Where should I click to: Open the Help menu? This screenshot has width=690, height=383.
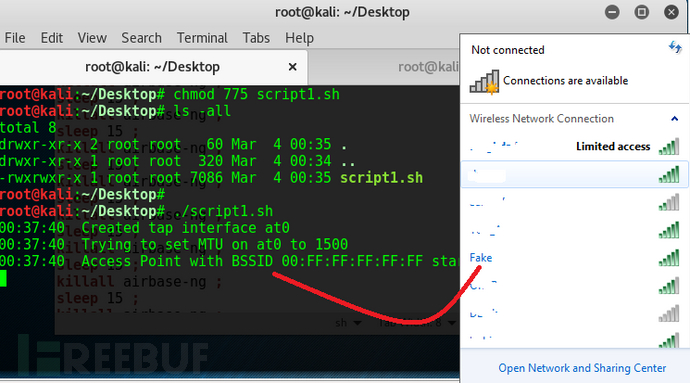299,38
